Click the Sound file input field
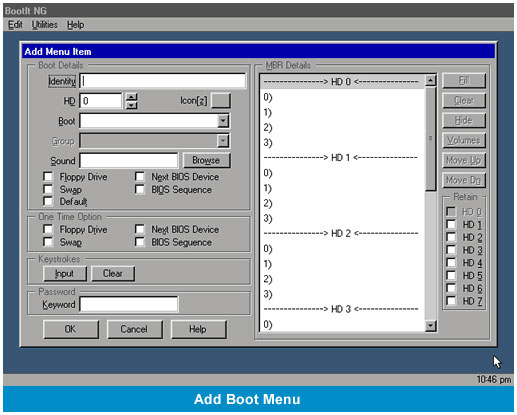 click(129, 160)
